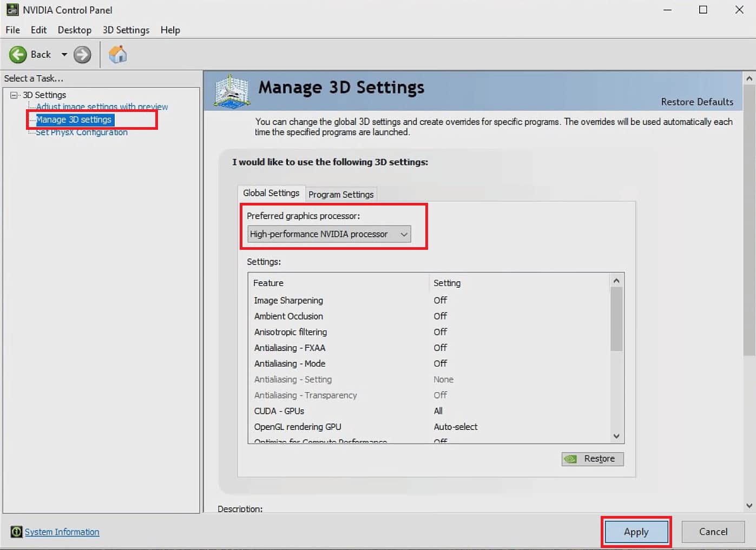Click the Apply button
The image size is (756, 550).
[x=636, y=532]
